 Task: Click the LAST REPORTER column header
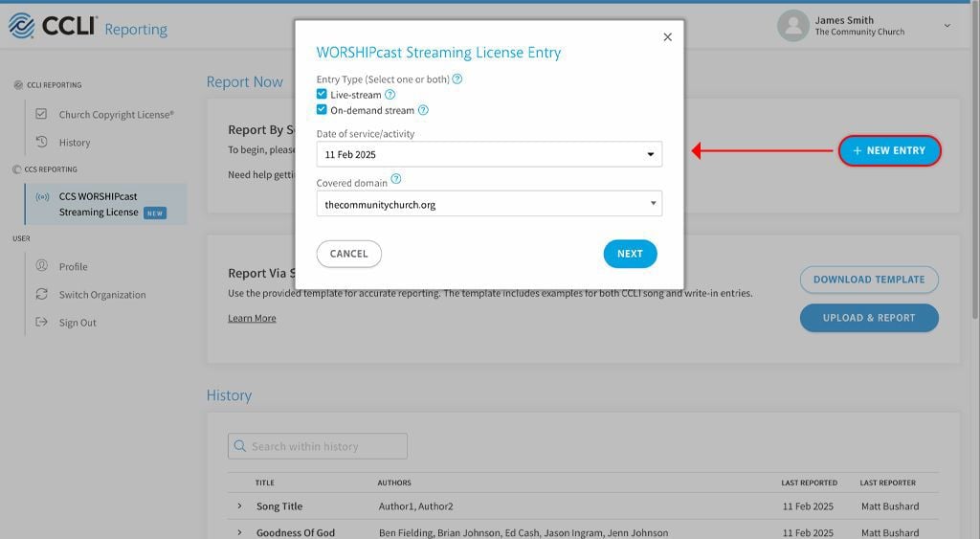tap(887, 483)
